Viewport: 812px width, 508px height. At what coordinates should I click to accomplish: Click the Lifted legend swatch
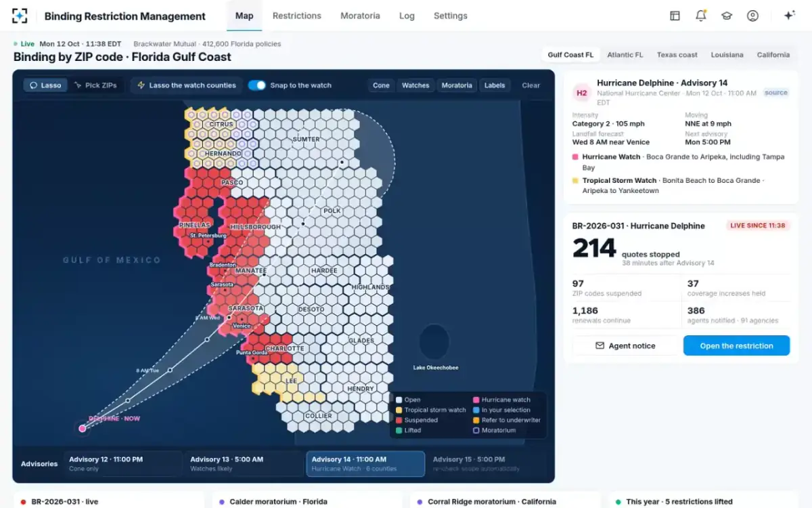(x=399, y=430)
